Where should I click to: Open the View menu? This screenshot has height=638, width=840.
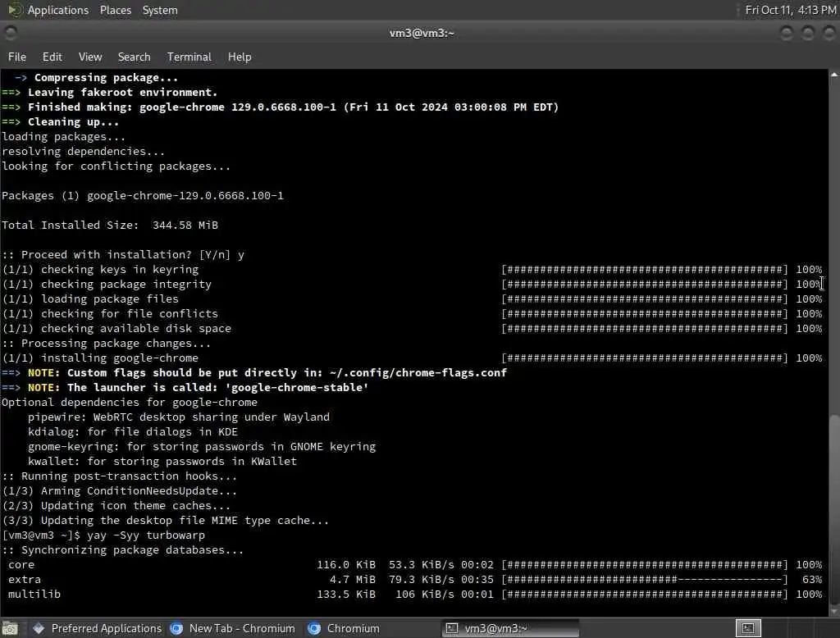[90, 57]
